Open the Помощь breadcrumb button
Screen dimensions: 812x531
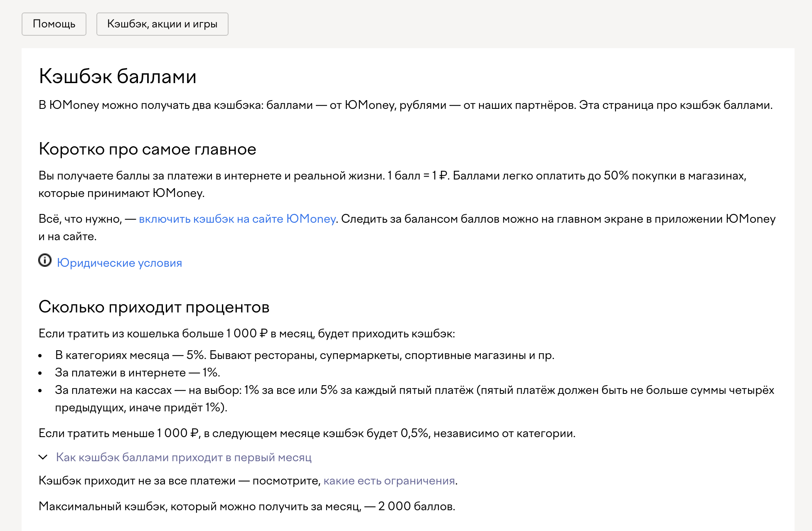tap(54, 24)
